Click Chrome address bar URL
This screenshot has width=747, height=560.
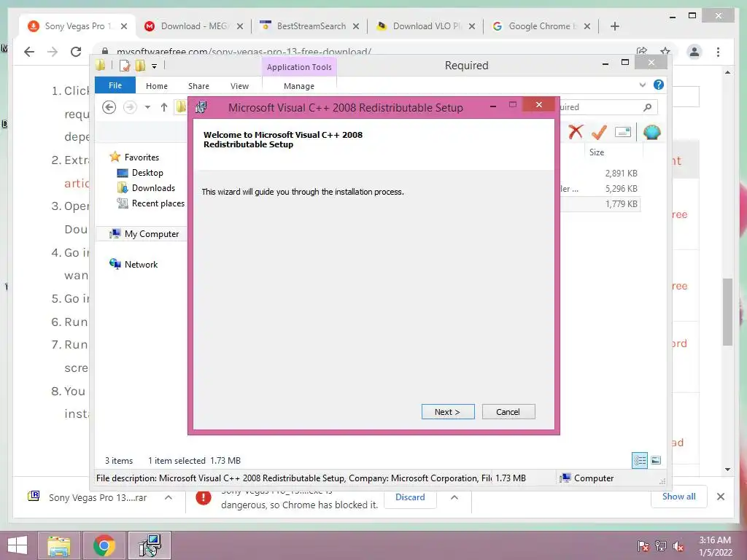pyautogui.click(x=244, y=52)
